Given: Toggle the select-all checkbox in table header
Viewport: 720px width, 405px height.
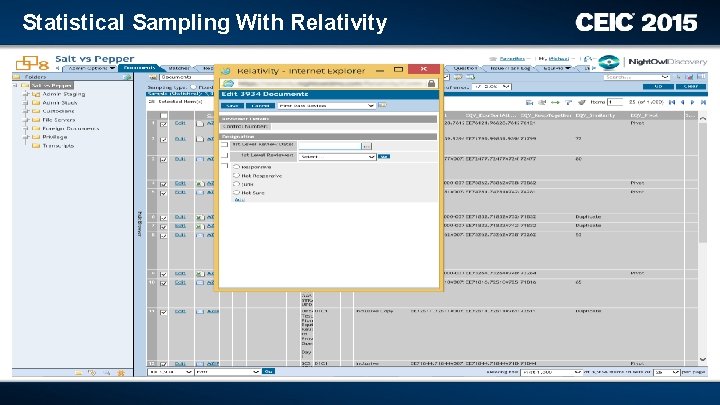Looking at the screenshot, I should (163, 116).
